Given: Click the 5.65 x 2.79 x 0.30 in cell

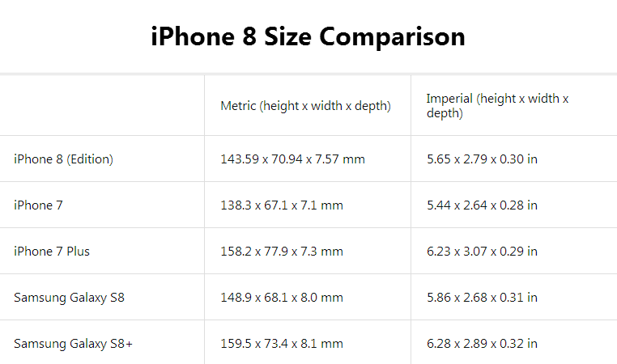Looking at the screenshot, I should pyautogui.click(x=482, y=159).
